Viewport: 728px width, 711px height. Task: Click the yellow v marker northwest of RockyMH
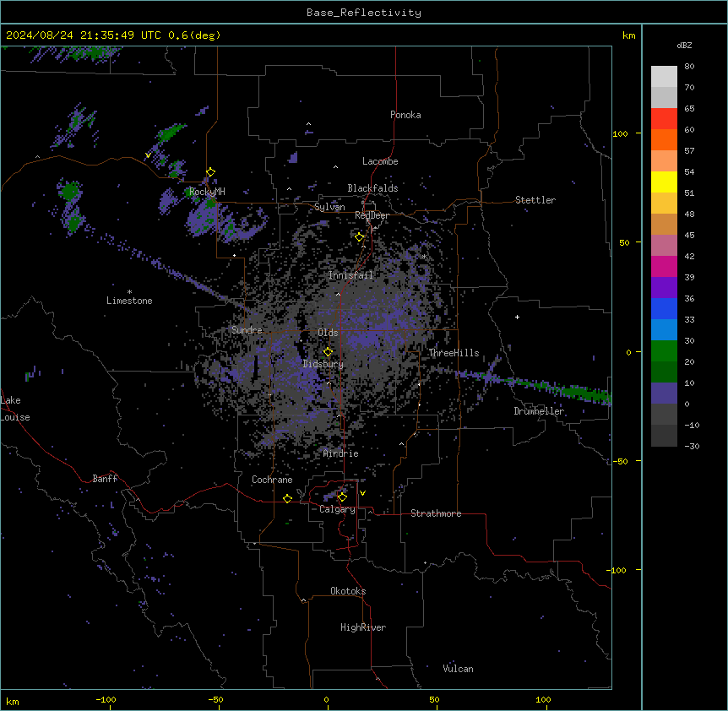pyautogui.click(x=148, y=155)
